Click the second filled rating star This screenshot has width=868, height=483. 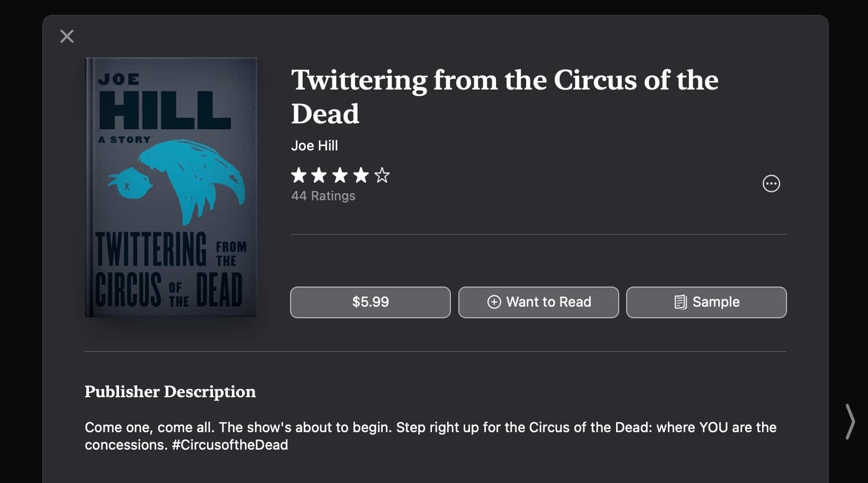[319, 175]
